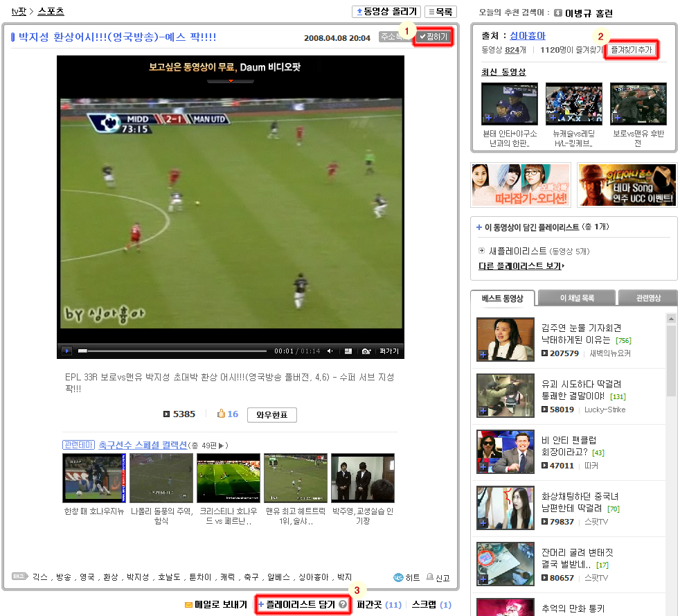Image resolution: width=680 pixels, height=616 pixels.
Task: Click the 박지성 tag
Action: 138,577
